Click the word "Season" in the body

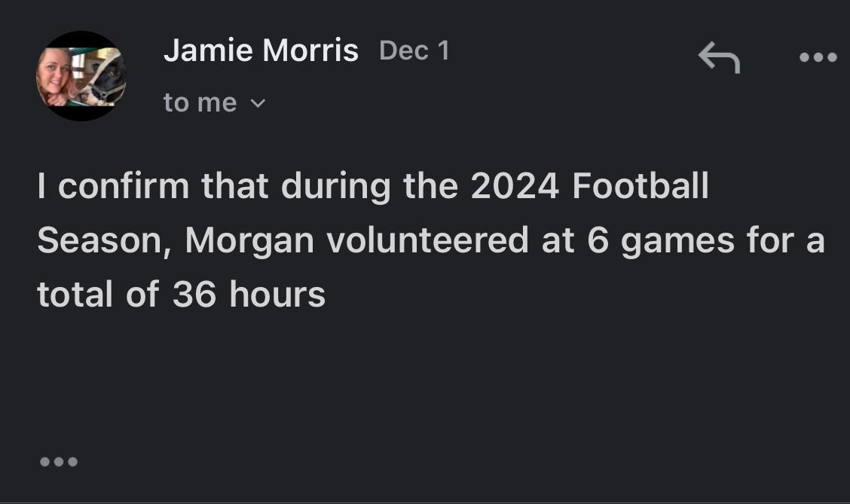[99, 240]
